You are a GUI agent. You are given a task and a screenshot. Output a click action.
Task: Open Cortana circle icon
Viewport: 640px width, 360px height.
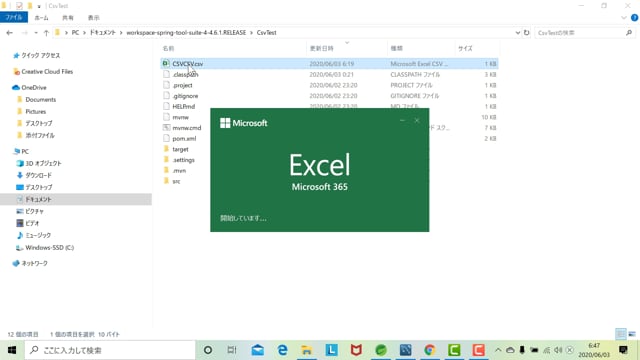(208, 350)
